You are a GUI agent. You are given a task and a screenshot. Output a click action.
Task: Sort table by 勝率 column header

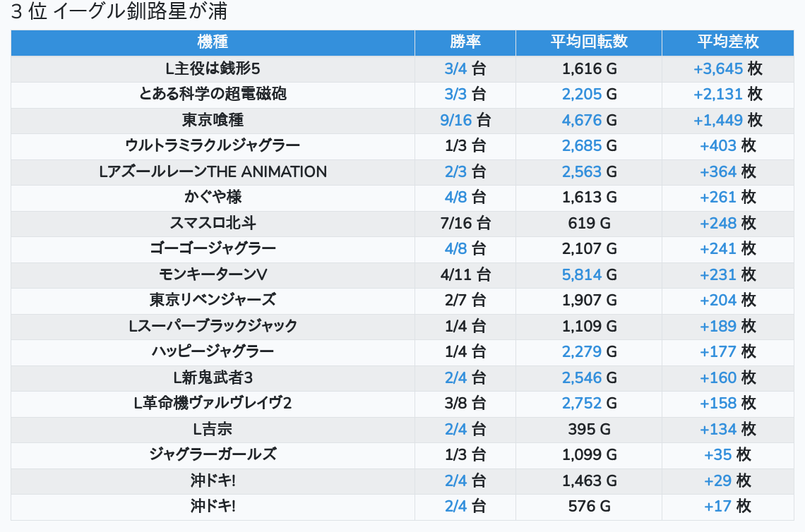point(465,42)
